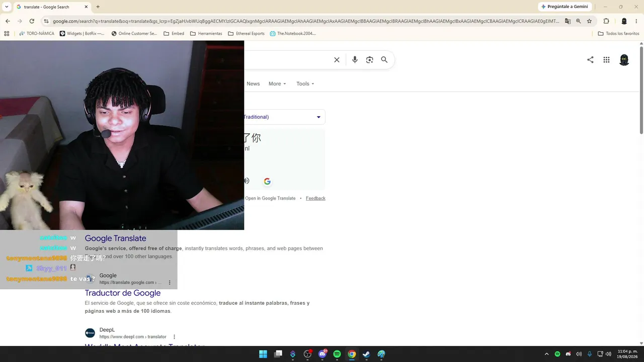Open the bookmarks bar apps grid
This screenshot has height=362, width=644.
click(x=7, y=34)
